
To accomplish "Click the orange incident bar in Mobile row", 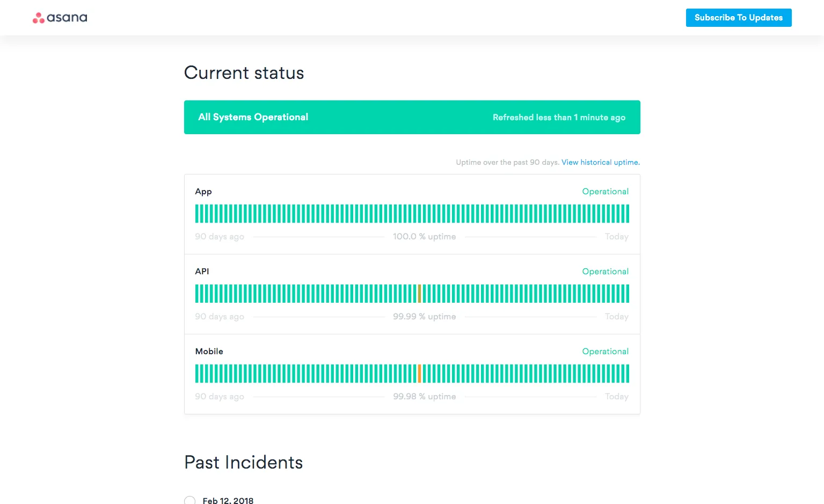I will (419, 374).
